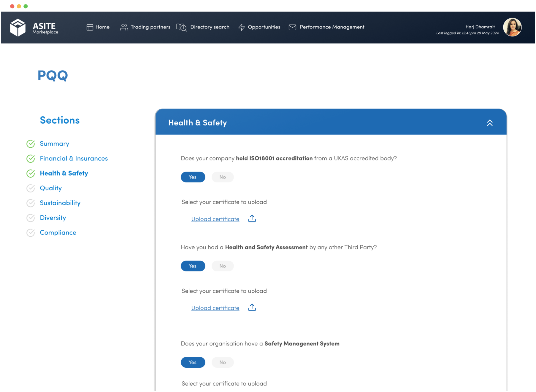Viewport: 536px width, 392px height.
Task: Click the Asite Marketplace cube logo
Action: (x=18, y=28)
